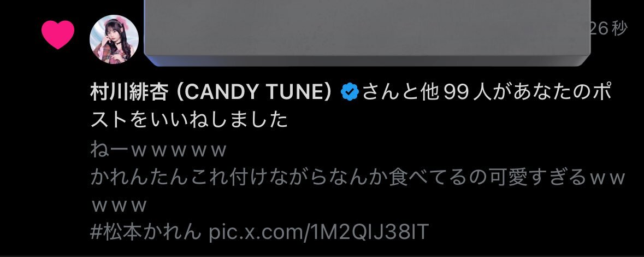
Task: Open the profile avatar of 村川緋杏
Action: tap(114, 39)
